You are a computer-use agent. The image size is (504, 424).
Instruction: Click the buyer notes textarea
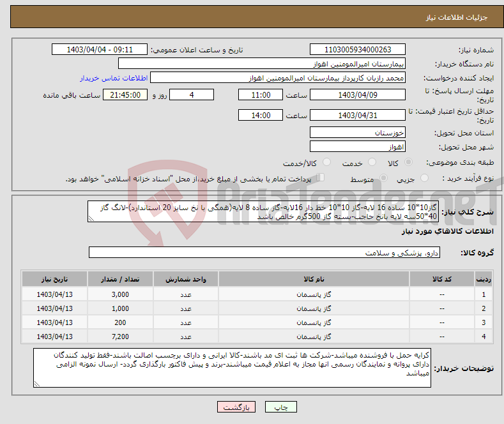[x=232, y=368]
